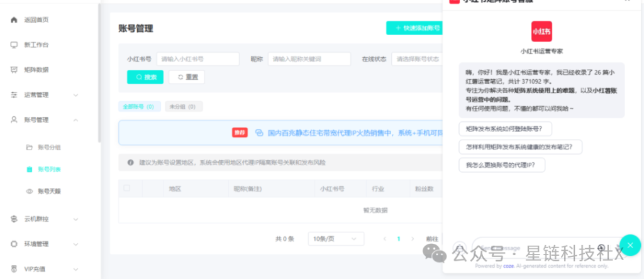Open 新工作台 from the sidebar
Image resolution: width=644 pixels, height=279 pixels.
pyautogui.click(x=36, y=45)
